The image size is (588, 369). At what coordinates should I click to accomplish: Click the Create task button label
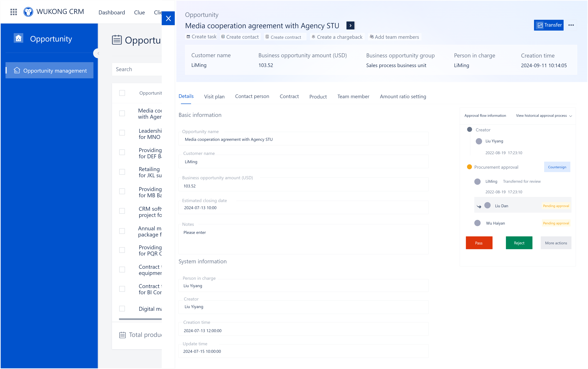pos(204,37)
